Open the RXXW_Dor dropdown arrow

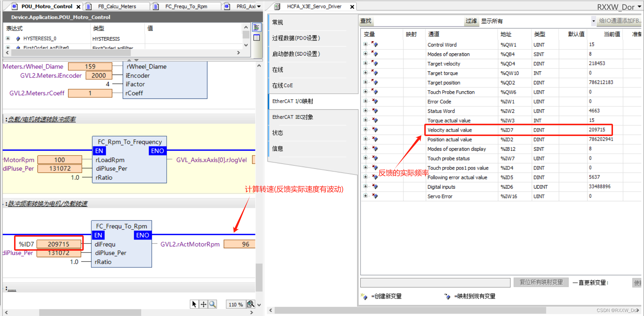click(x=640, y=7)
